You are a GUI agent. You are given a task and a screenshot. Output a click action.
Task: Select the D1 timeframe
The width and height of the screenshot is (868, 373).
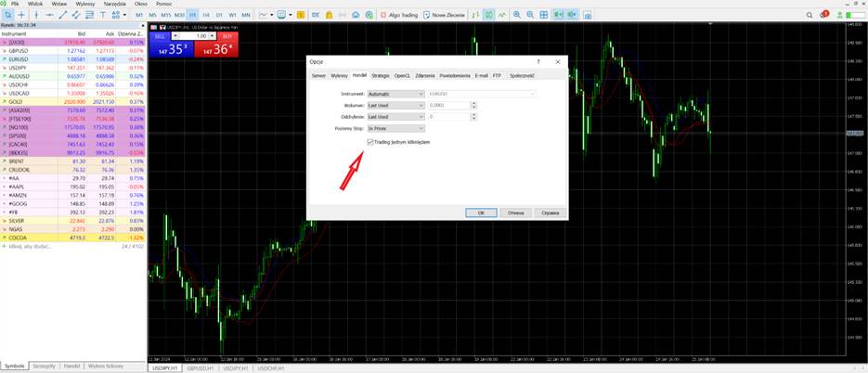point(219,15)
